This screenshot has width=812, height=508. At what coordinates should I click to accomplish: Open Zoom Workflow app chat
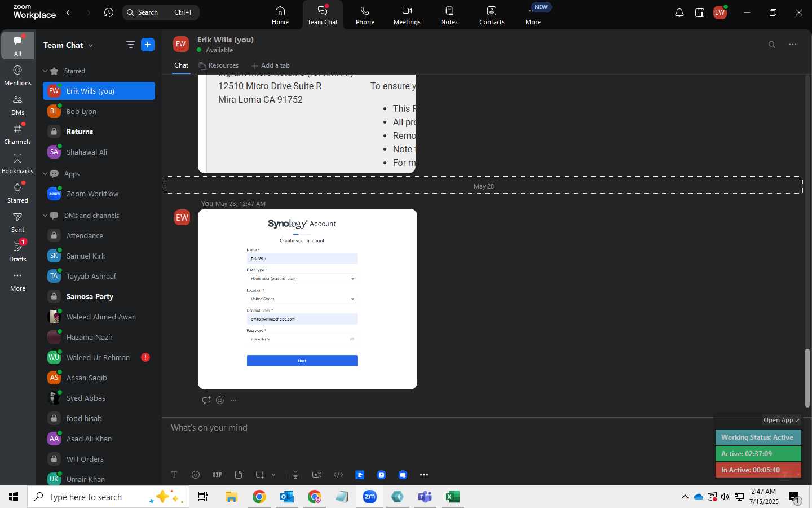pyautogui.click(x=99, y=194)
